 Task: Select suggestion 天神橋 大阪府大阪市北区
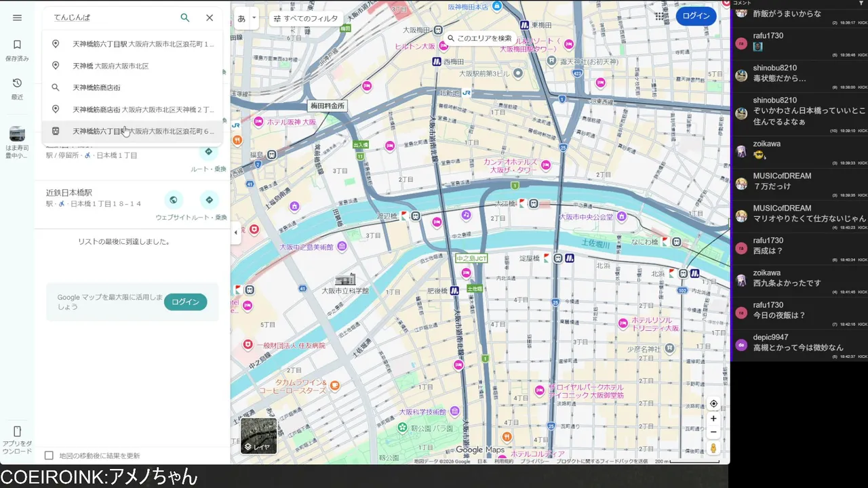pos(132,66)
